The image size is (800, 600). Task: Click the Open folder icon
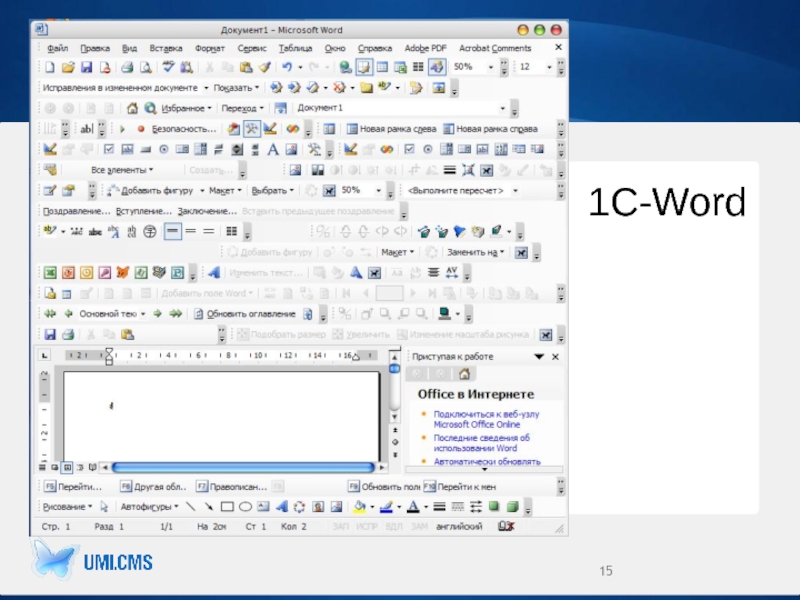(68, 67)
